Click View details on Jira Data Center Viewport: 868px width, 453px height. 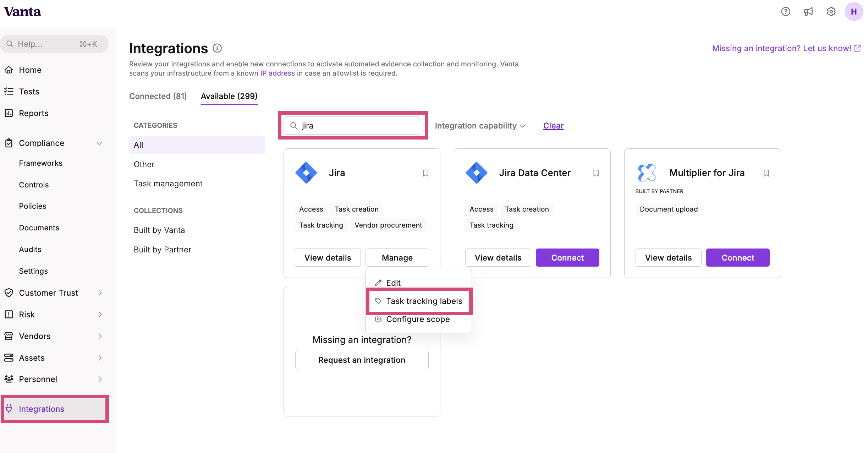point(498,258)
